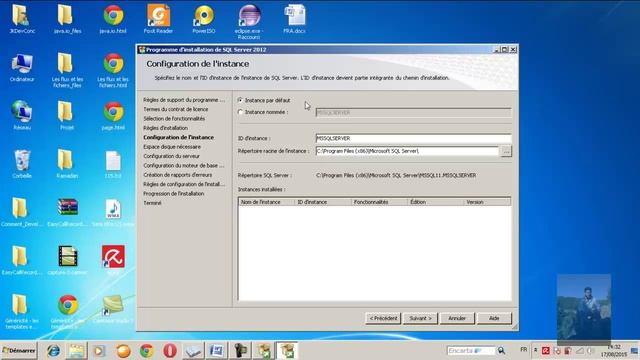Open the WMA audio file icon

(113, 212)
